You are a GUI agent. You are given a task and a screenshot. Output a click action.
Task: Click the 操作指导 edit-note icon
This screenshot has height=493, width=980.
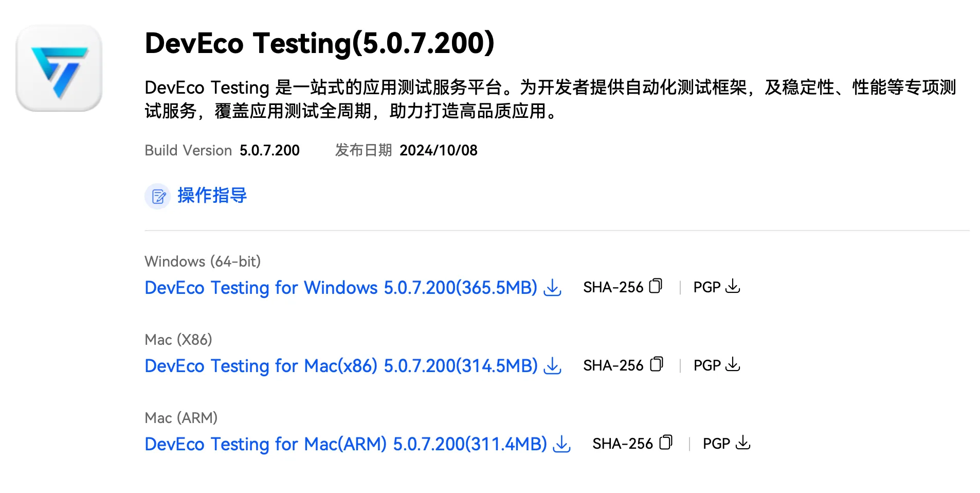pos(157,196)
